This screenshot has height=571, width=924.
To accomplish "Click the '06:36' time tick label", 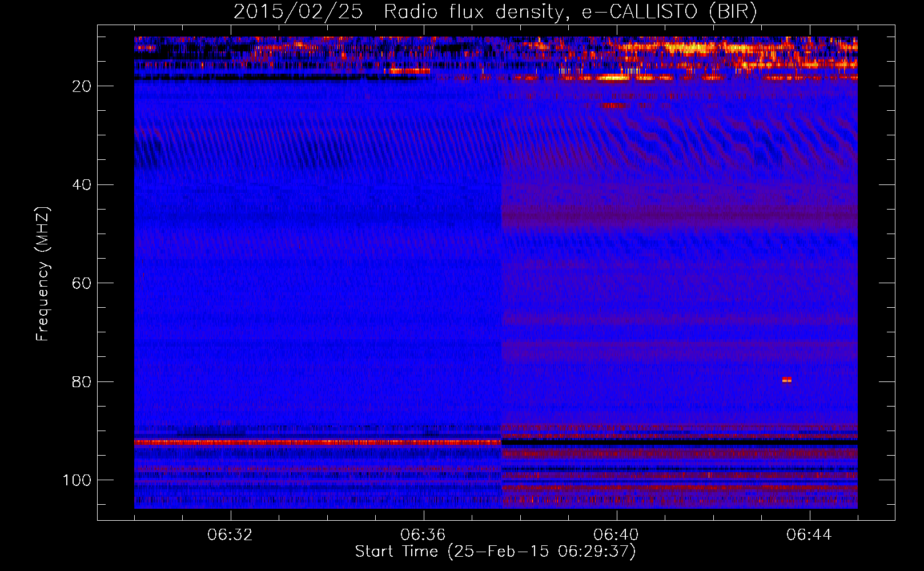I will point(423,535).
